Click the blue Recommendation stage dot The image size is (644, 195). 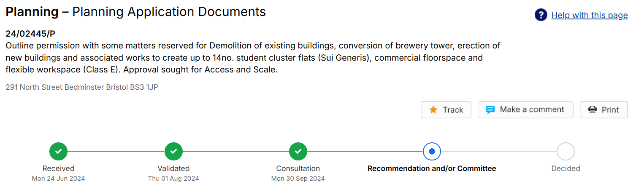coord(432,151)
